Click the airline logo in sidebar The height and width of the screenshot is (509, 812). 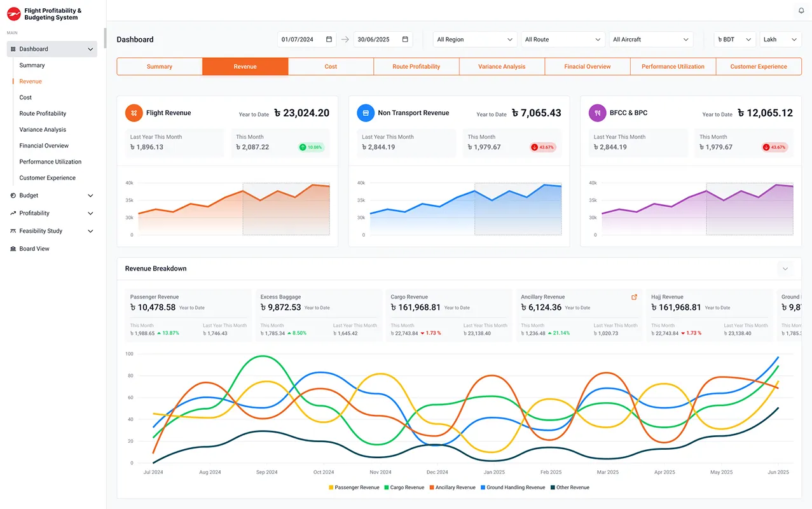click(x=13, y=14)
